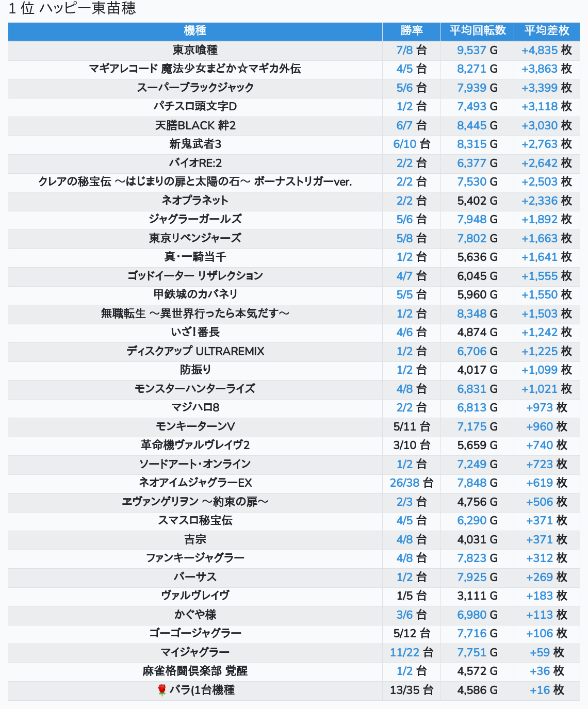Click the +1,021 link for モンスターハンターライズ

[540, 389]
